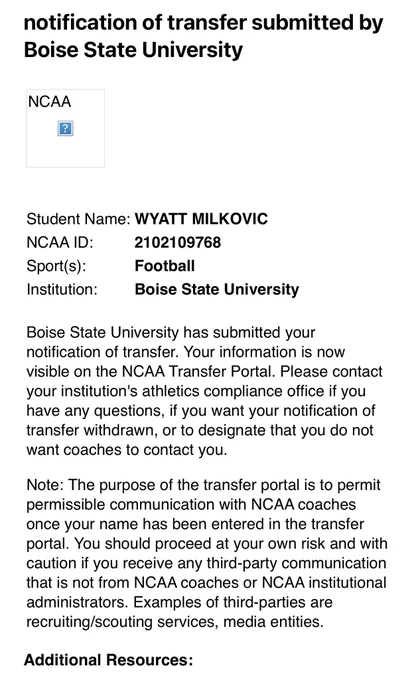Image resolution: width=418 pixels, height=680 pixels.
Task: Click the NCAA ID number 2102109768
Action: tap(178, 242)
